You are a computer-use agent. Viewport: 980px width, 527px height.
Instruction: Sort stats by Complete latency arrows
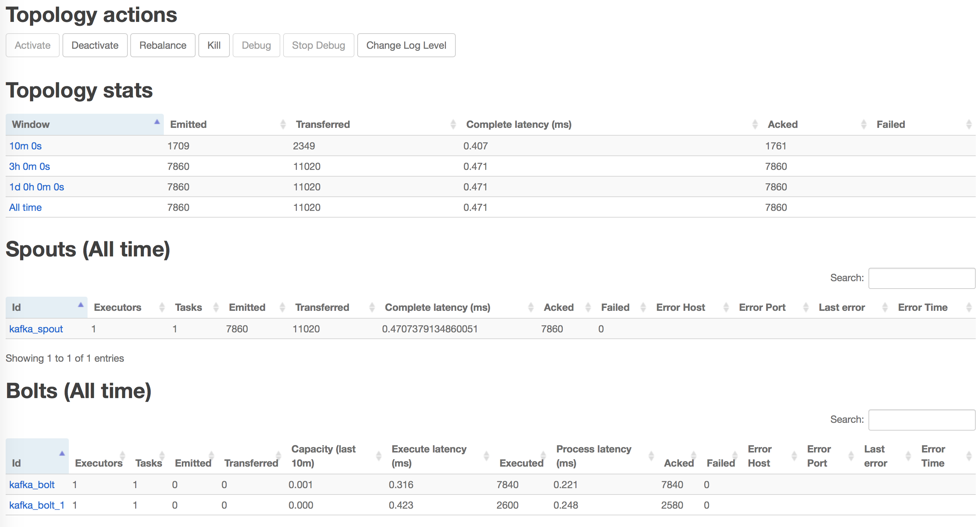(x=755, y=124)
